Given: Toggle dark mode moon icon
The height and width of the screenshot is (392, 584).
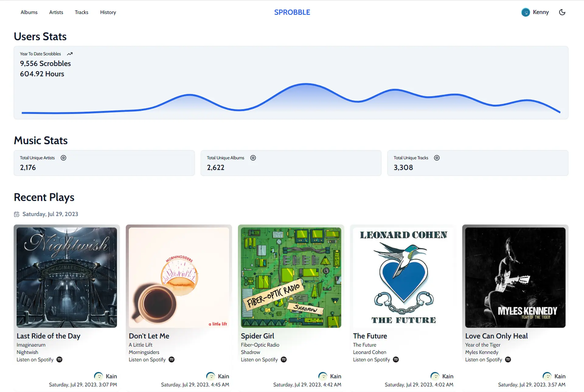Looking at the screenshot, I should [562, 12].
